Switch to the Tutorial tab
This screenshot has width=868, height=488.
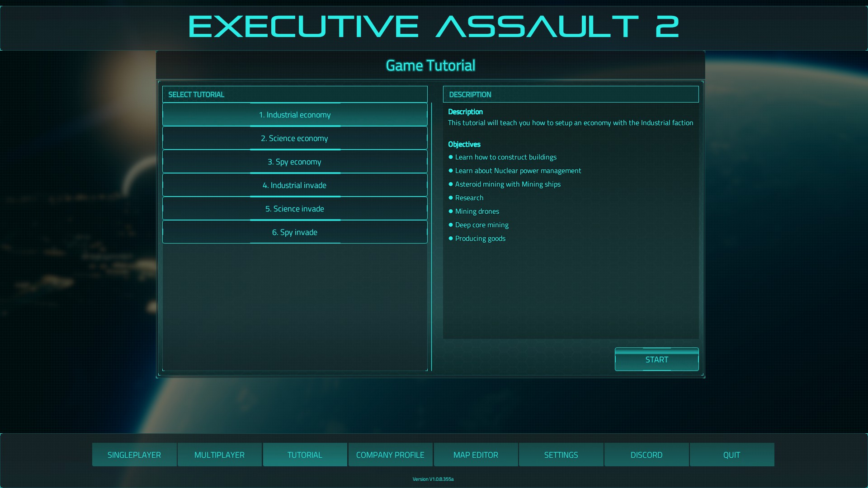[x=305, y=455]
